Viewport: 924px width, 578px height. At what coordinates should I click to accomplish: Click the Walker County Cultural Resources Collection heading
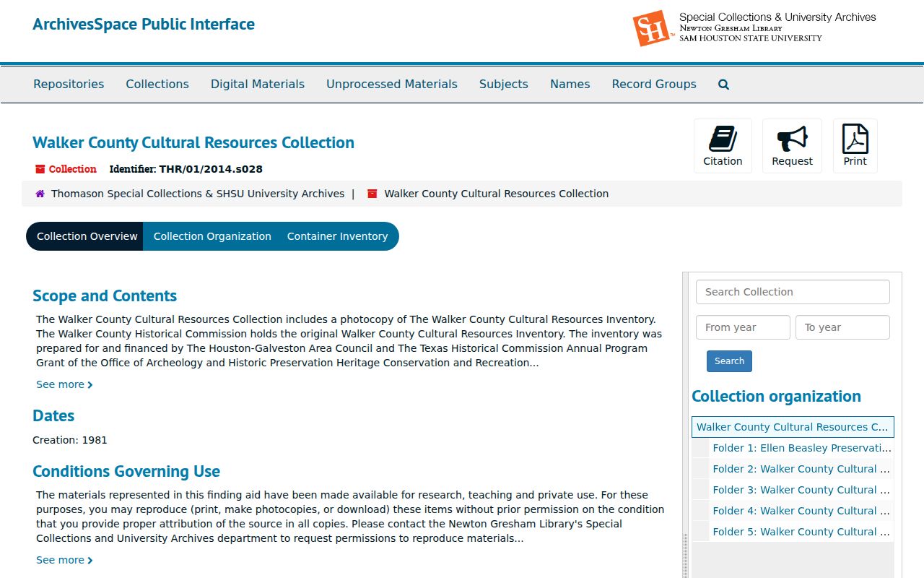point(193,142)
